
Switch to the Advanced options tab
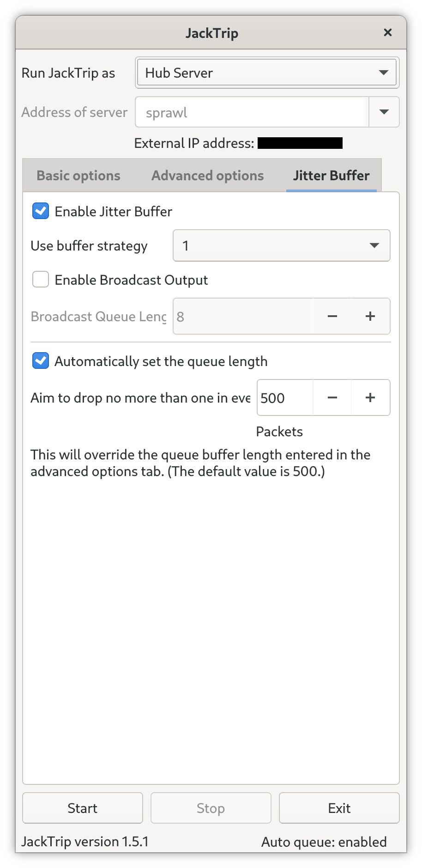(207, 176)
